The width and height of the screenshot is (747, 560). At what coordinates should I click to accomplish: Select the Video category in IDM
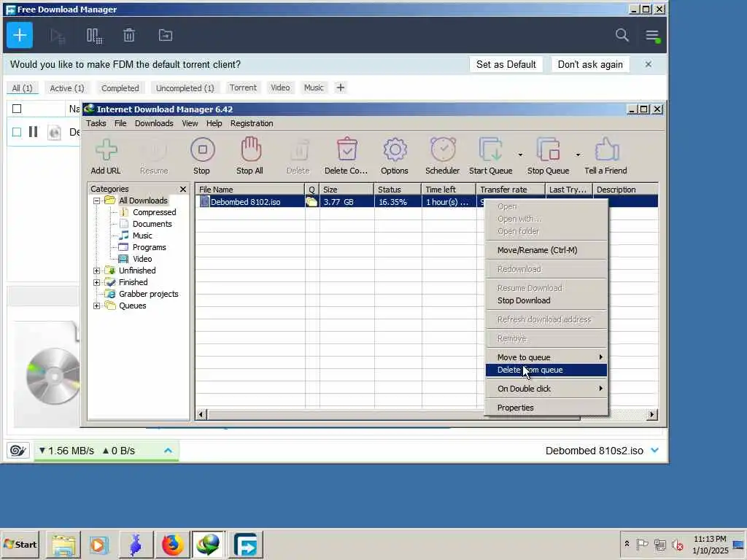click(142, 259)
